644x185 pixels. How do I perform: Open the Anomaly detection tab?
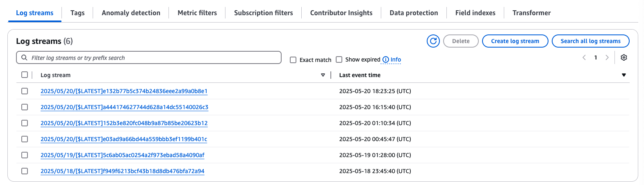[x=131, y=13]
